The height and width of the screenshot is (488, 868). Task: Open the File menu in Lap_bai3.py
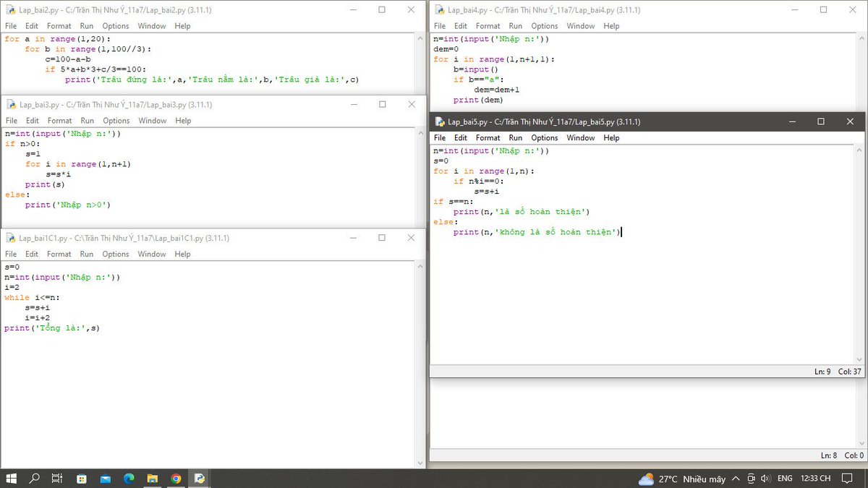pyautogui.click(x=12, y=121)
